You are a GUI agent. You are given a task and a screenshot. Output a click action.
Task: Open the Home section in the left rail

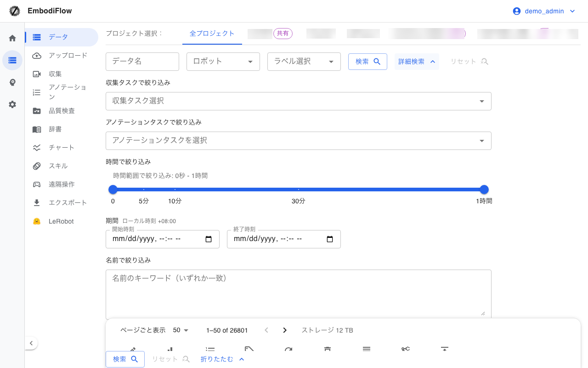12,38
